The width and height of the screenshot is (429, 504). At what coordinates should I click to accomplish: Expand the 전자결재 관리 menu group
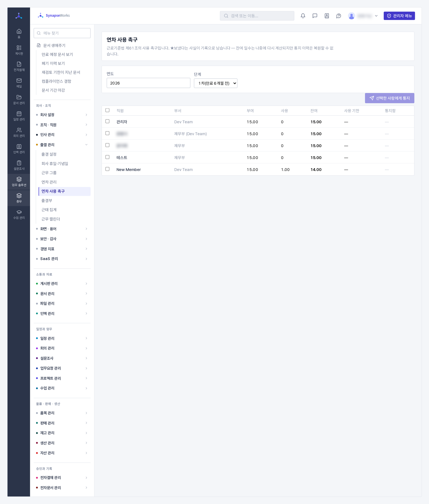[x=62, y=478]
